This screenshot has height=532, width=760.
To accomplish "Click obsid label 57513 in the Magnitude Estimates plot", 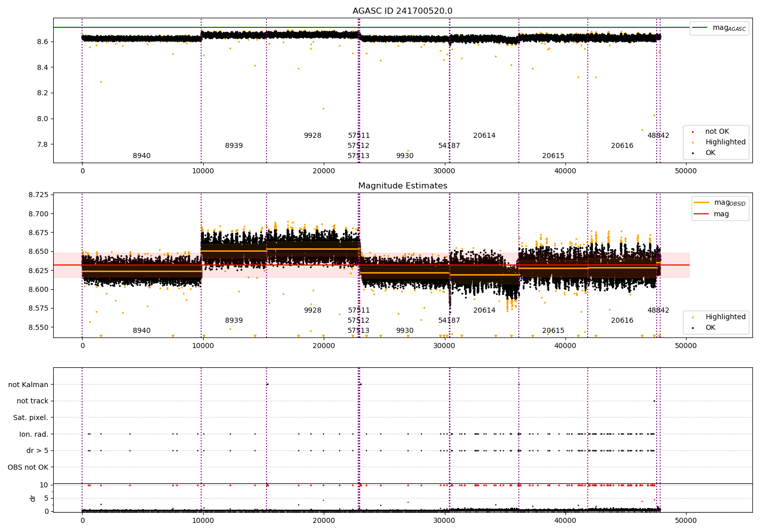I will [359, 331].
